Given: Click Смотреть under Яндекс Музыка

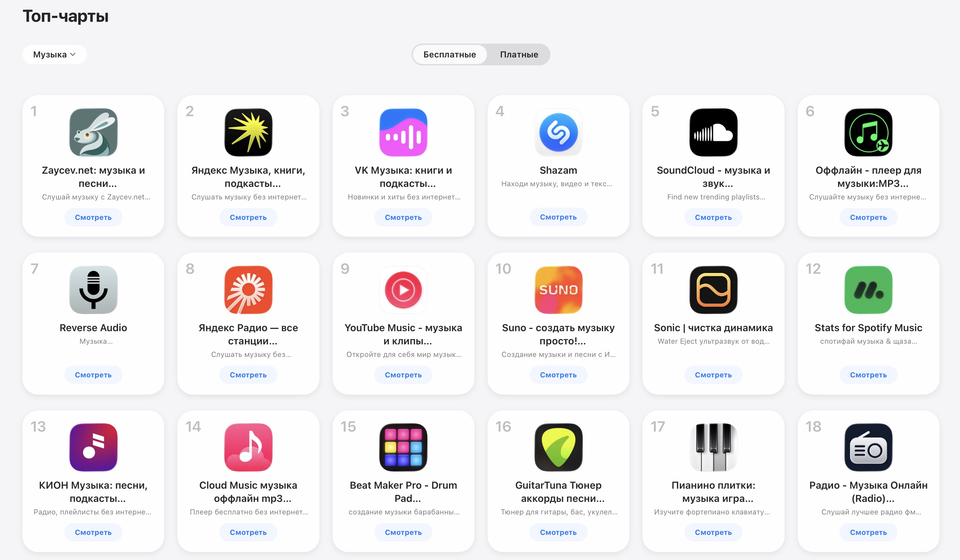Looking at the screenshot, I should (248, 217).
